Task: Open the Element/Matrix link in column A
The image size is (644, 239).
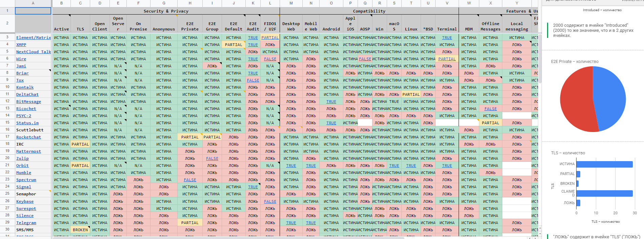Action: pyautogui.click(x=34, y=38)
